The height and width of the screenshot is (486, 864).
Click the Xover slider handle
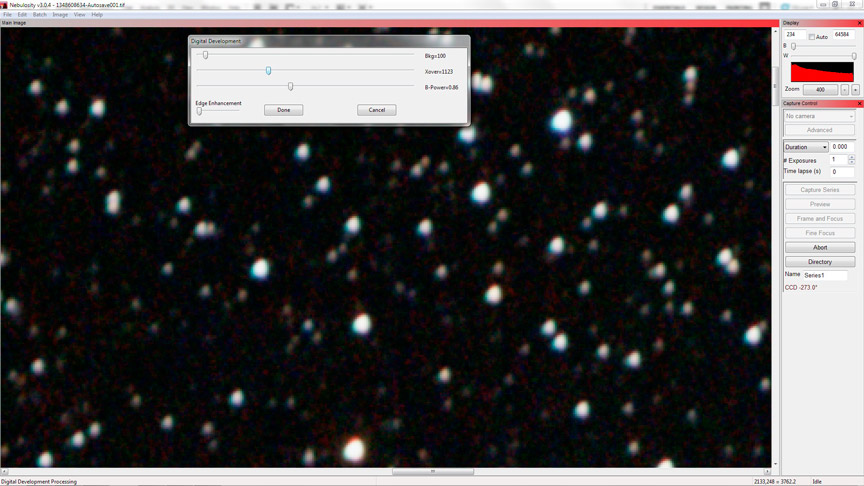click(x=268, y=71)
